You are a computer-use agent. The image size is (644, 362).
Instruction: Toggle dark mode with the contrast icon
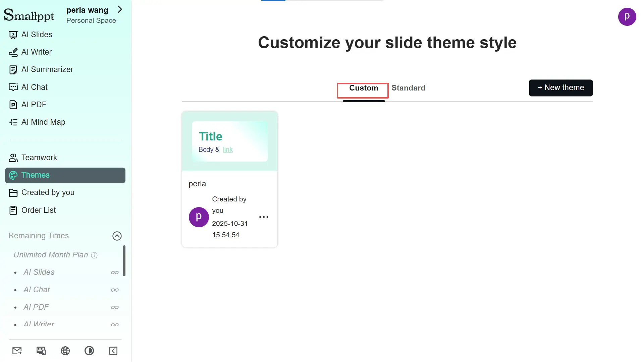[x=89, y=351]
